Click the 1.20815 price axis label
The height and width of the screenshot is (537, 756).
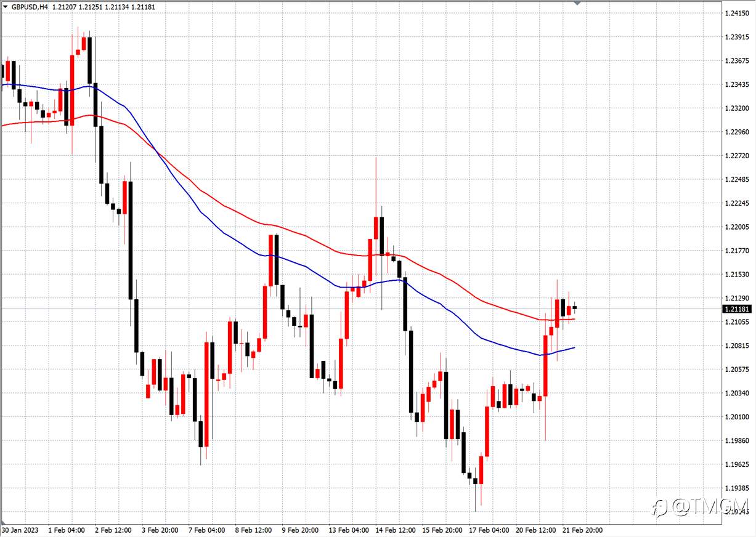(x=737, y=346)
